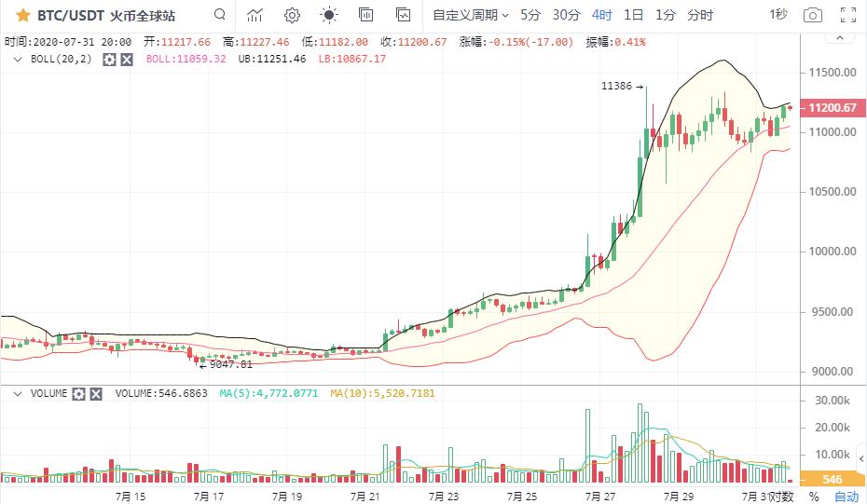Enable 自动 auto scale button
This screenshot has width=867, height=504.
point(846,497)
